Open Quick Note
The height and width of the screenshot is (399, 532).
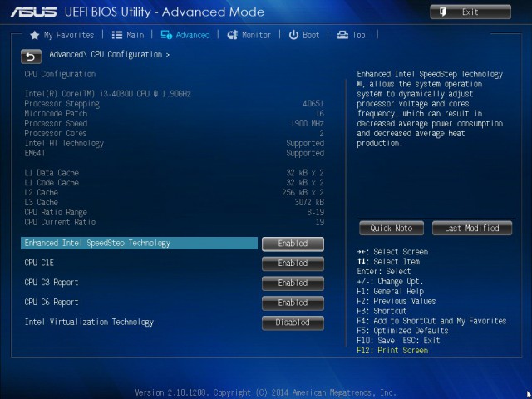[392, 228]
